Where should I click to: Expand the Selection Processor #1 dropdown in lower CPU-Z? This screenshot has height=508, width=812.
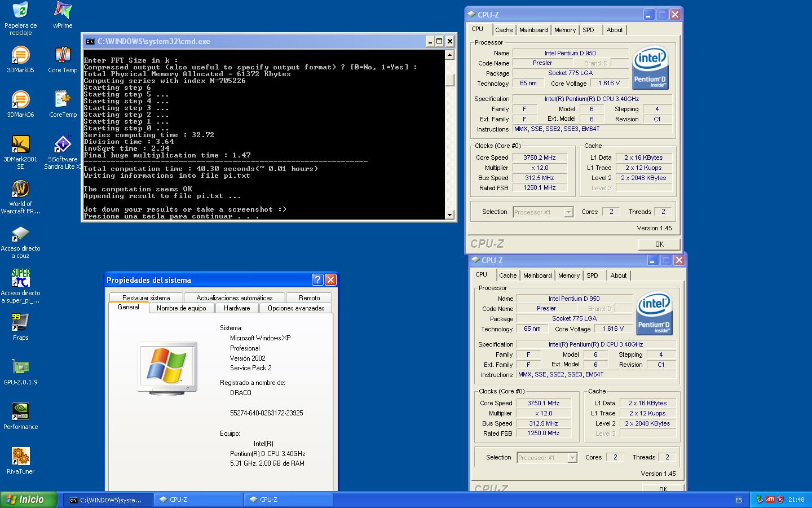[572, 458]
